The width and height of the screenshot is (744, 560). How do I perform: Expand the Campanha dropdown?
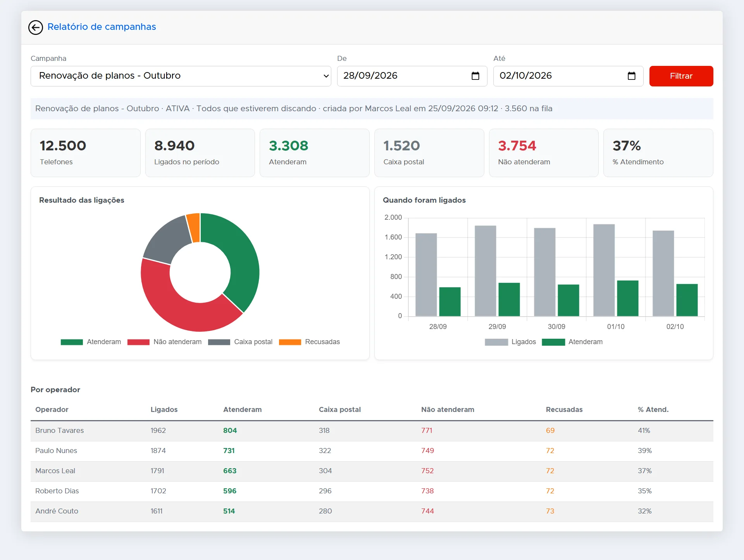[181, 76]
